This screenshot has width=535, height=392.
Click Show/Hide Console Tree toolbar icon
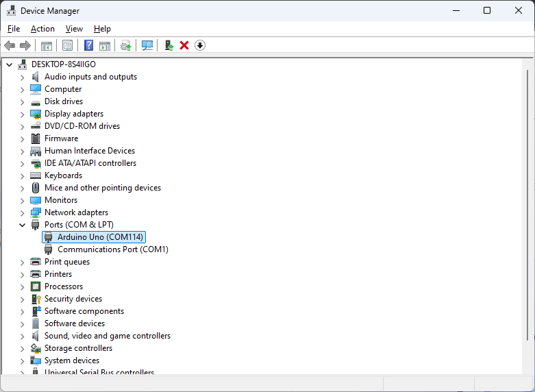[47, 45]
